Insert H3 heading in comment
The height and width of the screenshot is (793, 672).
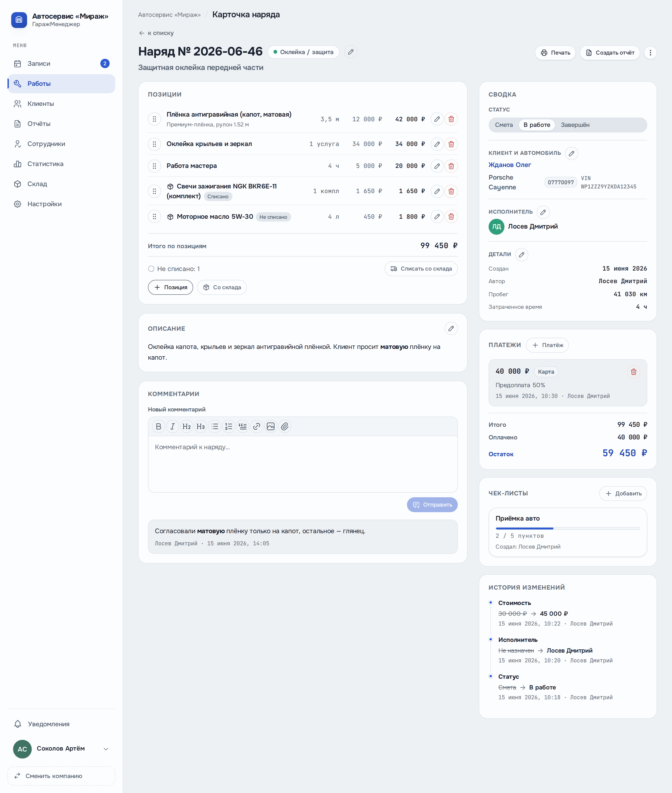201,427
